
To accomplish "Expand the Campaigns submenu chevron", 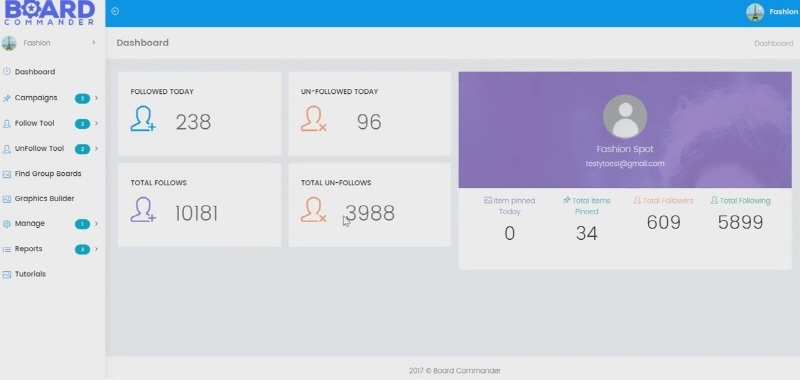I will 96,98.
